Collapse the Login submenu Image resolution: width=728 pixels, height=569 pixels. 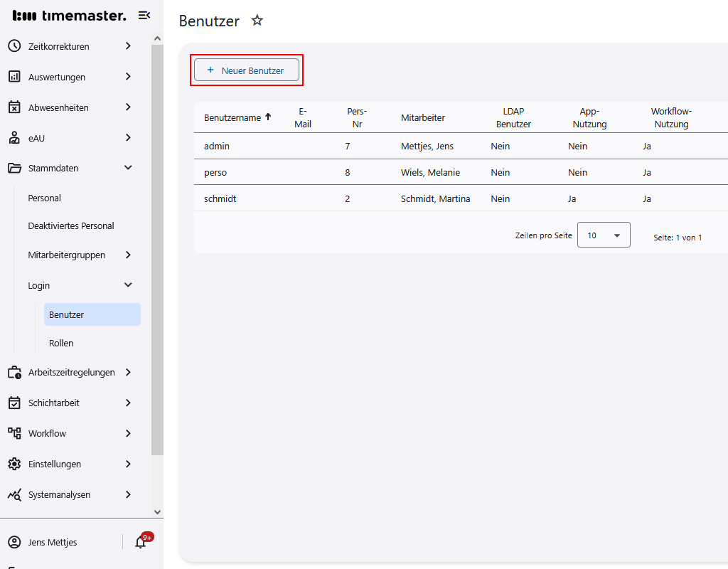[x=128, y=285]
